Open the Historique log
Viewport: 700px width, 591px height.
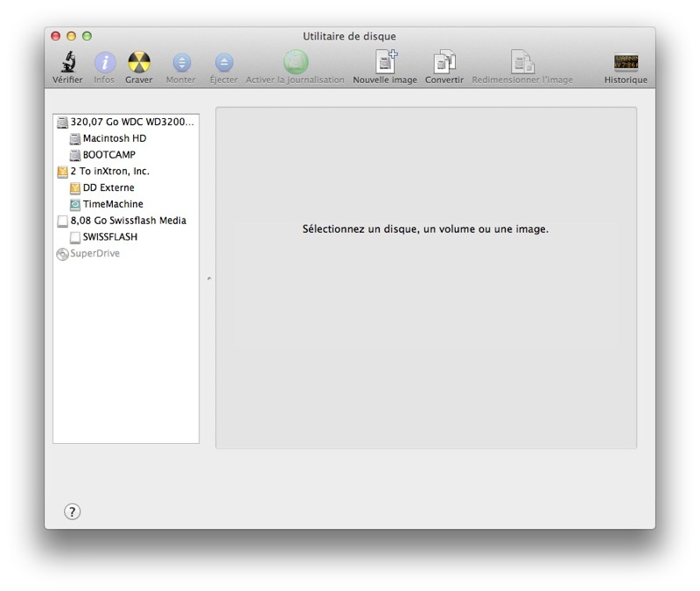(x=626, y=62)
